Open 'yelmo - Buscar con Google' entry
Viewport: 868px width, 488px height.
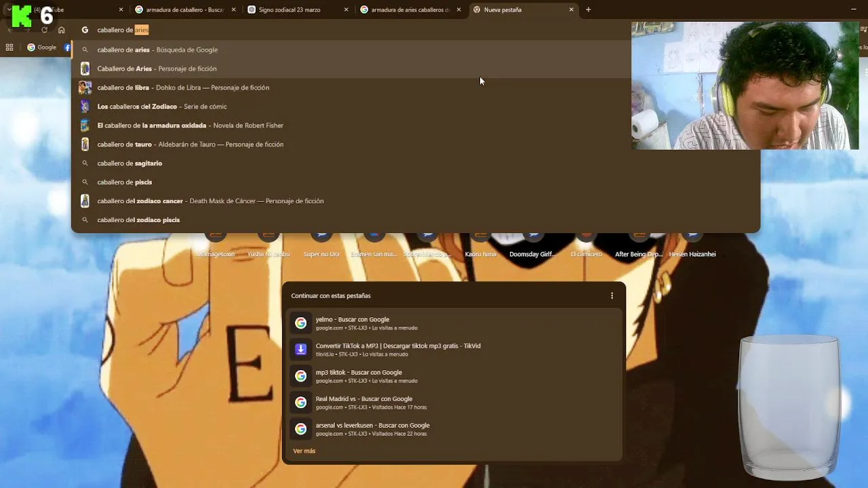(x=452, y=323)
